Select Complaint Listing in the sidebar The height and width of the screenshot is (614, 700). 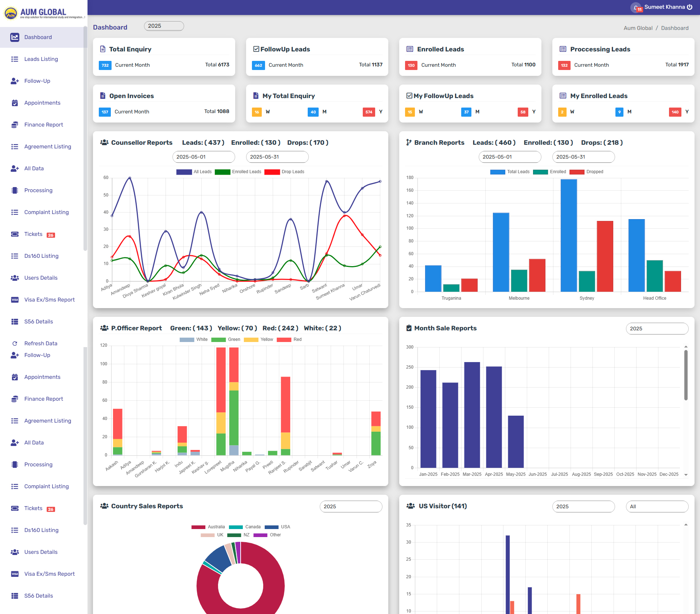[46, 212]
